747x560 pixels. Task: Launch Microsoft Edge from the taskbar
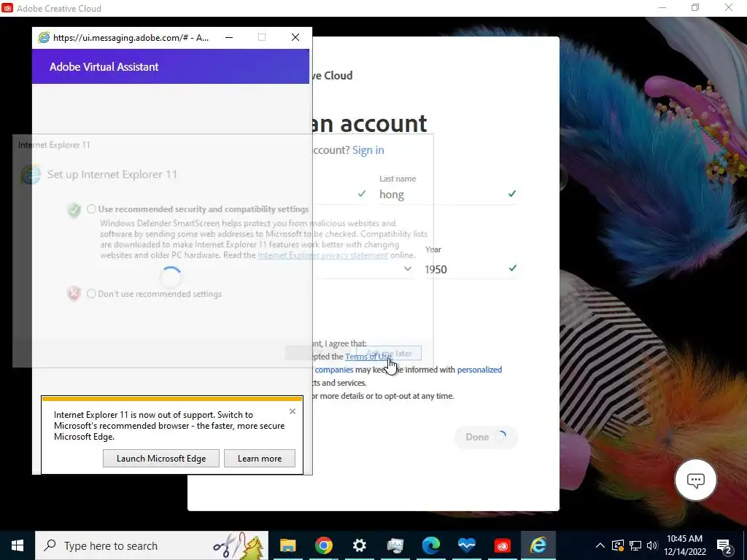pos(430,545)
